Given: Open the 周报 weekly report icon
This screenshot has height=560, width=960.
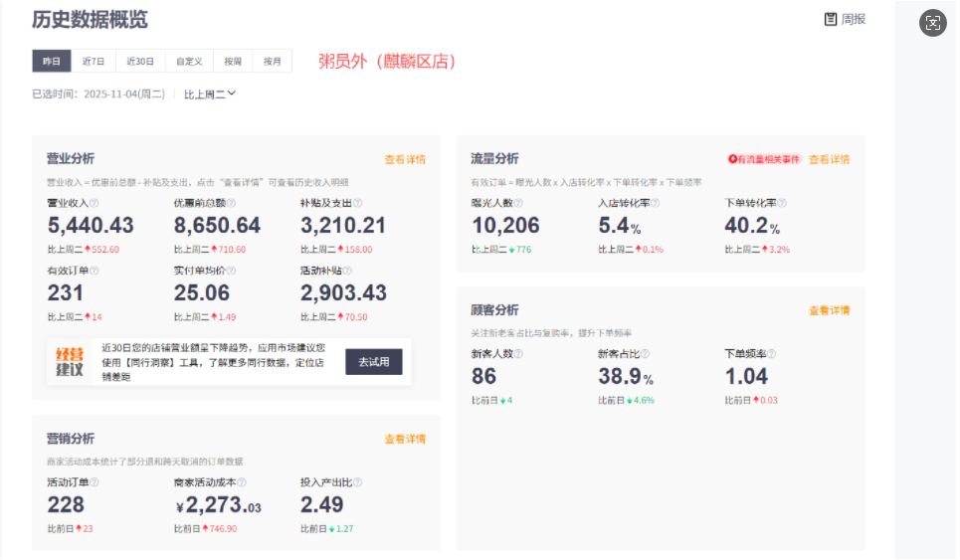Looking at the screenshot, I should (x=831, y=20).
